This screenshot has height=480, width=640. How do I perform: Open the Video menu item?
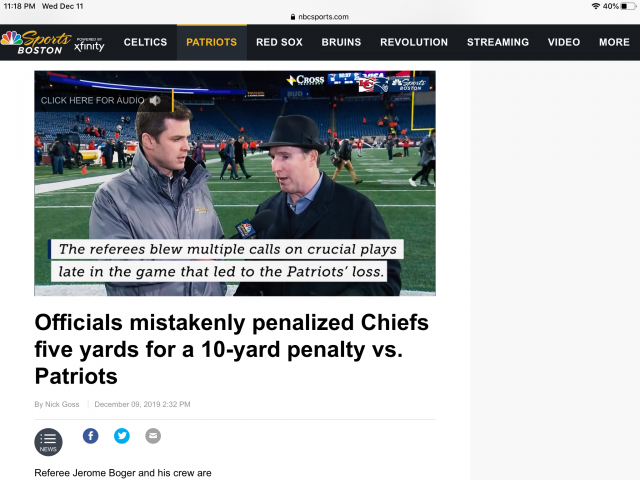[x=563, y=42]
